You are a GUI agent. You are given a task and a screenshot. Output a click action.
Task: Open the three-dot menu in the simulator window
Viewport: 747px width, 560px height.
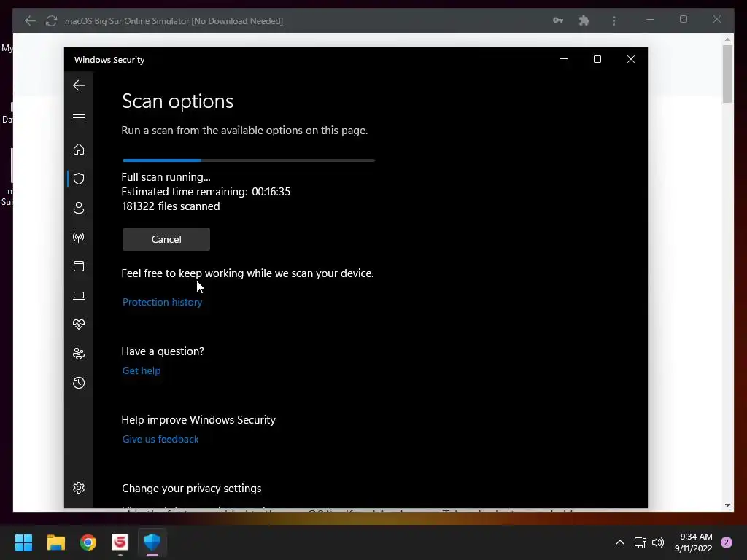pyautogui.click(x=614, y=21)
